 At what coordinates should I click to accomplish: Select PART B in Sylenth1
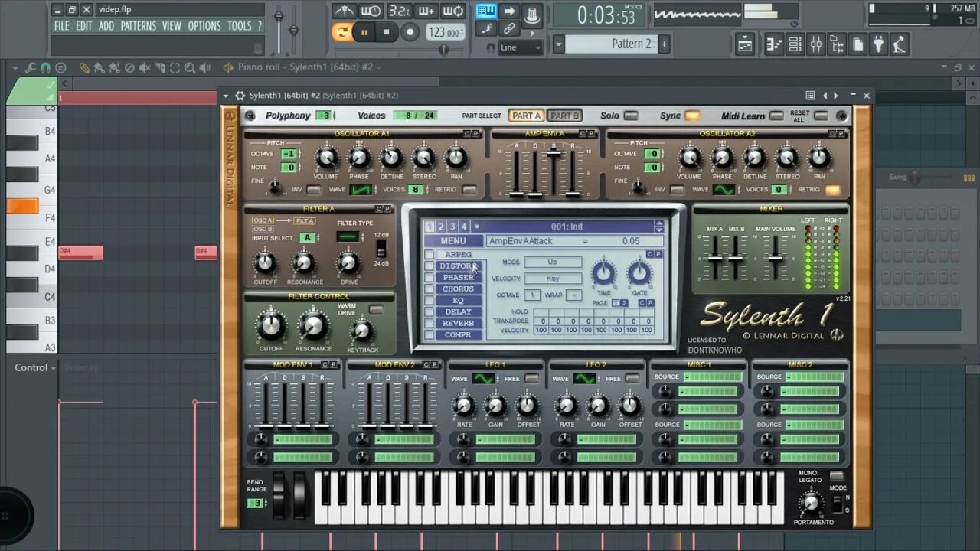click(x=564, y=116)
